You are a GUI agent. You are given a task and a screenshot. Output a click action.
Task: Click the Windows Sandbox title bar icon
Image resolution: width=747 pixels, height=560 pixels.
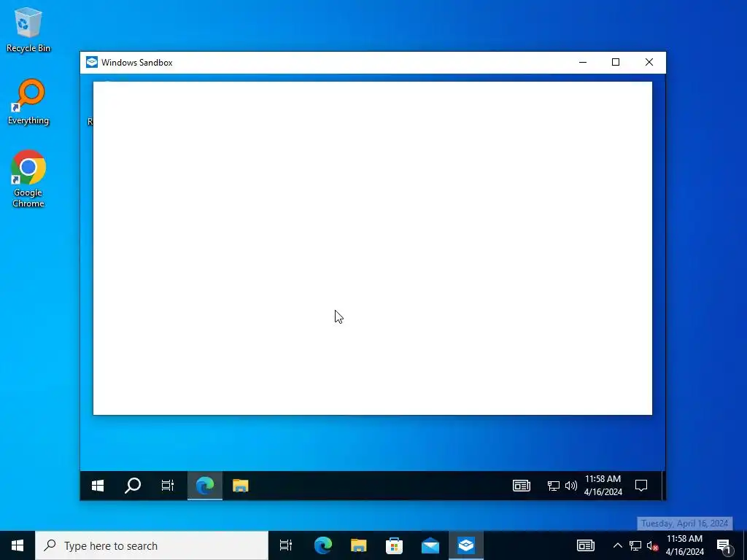(x=91, y=63)
